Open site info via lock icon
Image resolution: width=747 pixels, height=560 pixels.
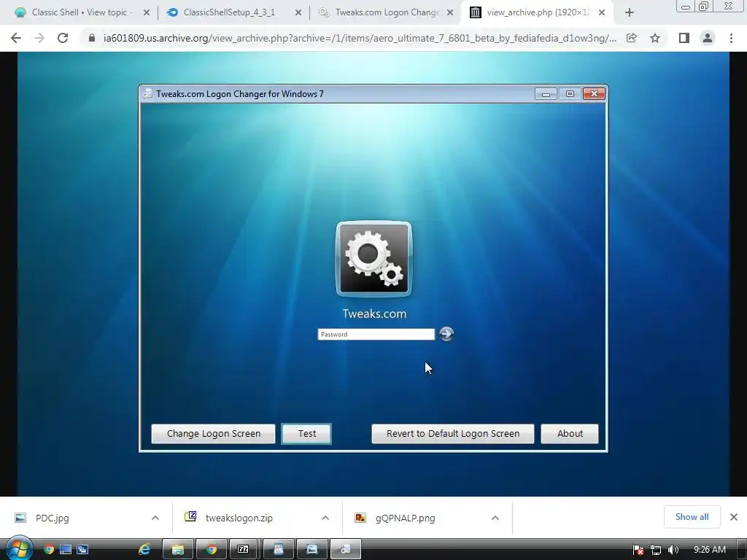pyautogui.click(x=91, y=38)
